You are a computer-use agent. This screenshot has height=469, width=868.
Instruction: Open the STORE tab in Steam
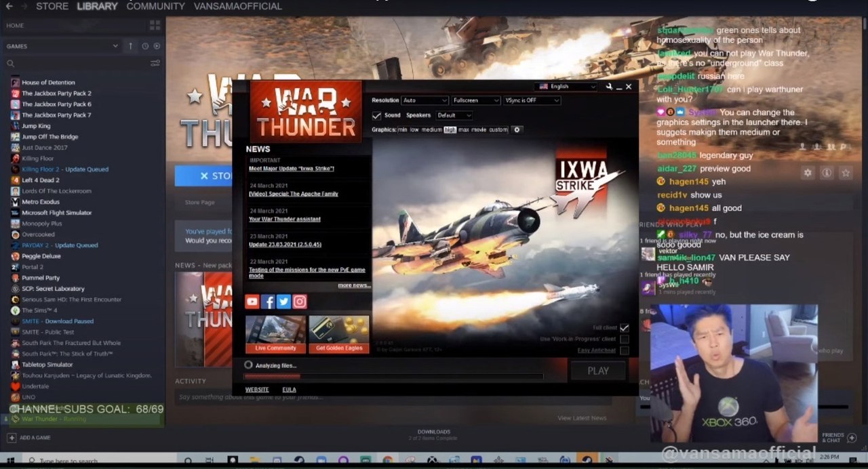pyautogui.click(x=52, y=6)
